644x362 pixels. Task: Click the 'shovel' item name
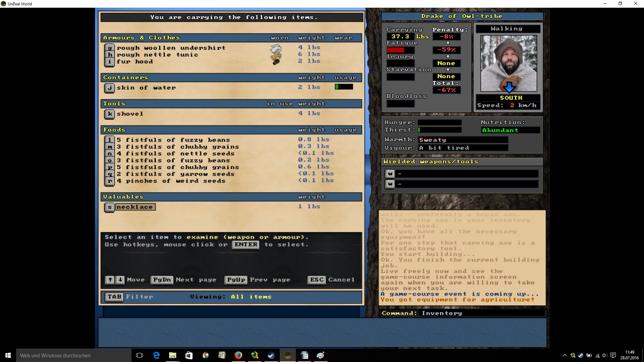130,114
